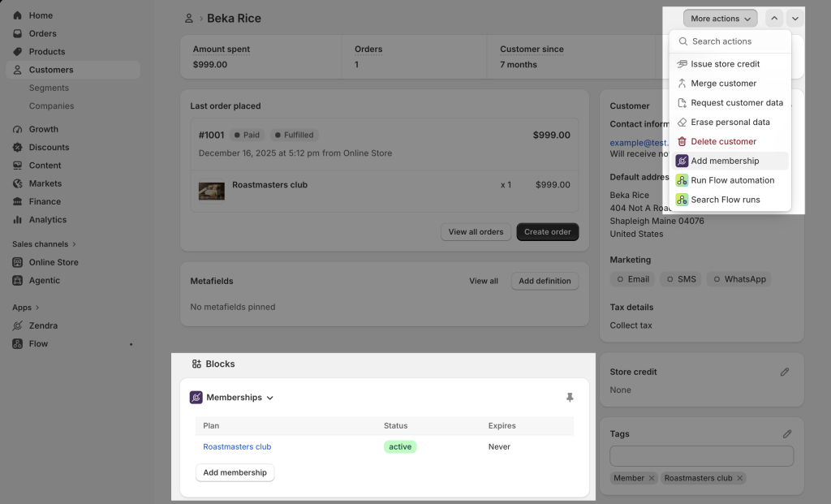Click View all orders button

tap(476, 231)
